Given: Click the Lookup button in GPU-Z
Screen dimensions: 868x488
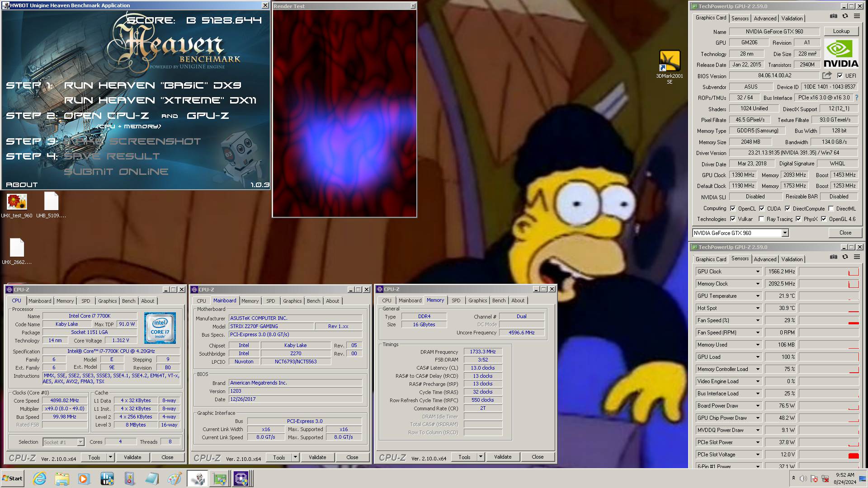Looking at the screenshot, I should coord(841,31).
